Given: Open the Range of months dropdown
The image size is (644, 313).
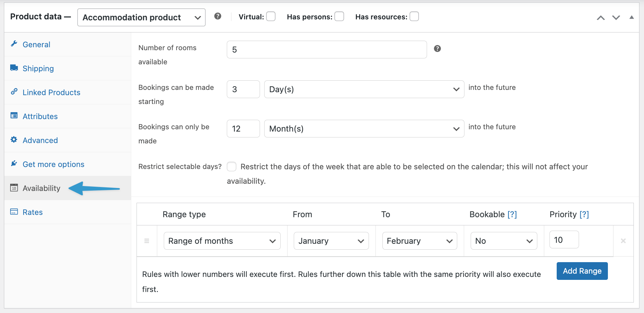Looking at the screenshot, I should pos(222,240).
